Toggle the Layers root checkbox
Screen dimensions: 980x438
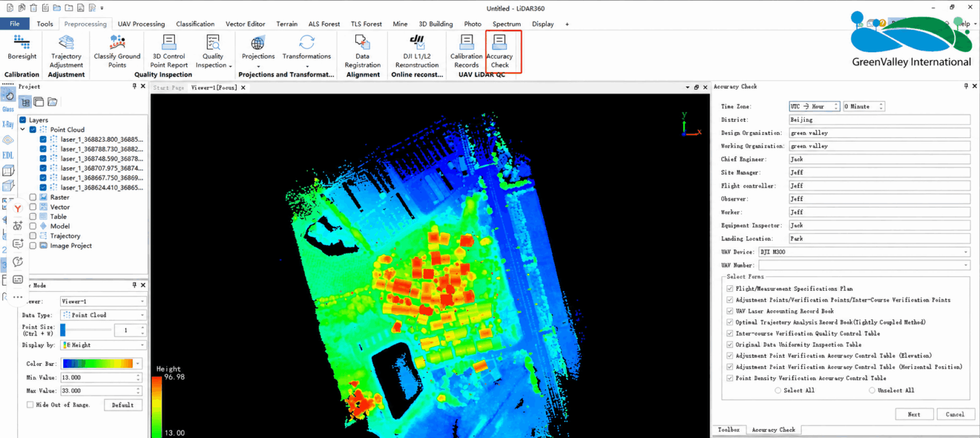pos(24,120)
